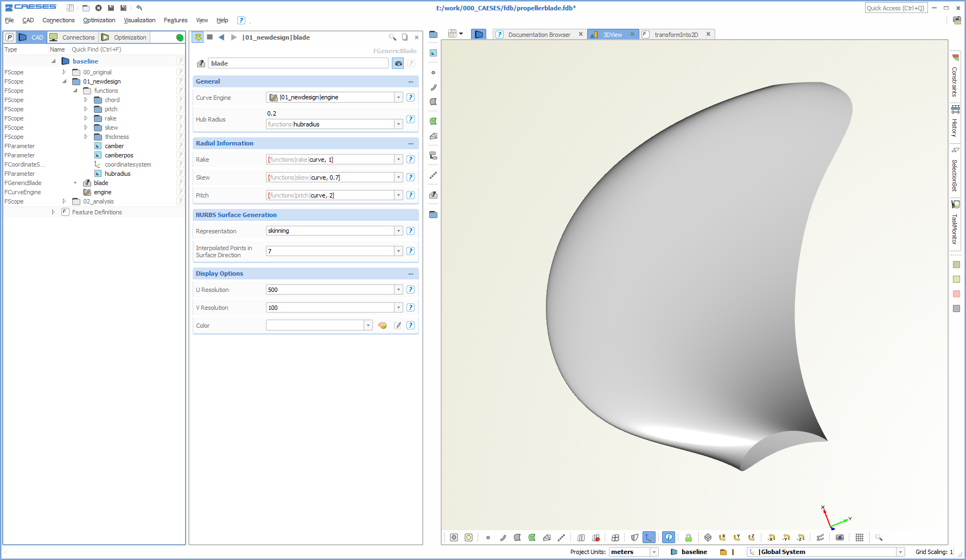Click the curve creation icon in vertical toolbar
966x560 pixels.
(433, 87)
